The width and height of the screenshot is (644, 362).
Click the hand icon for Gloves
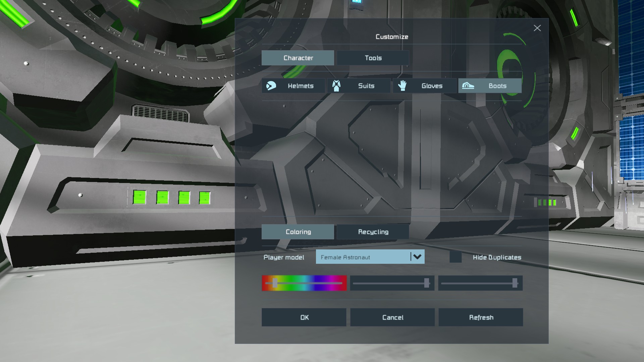click(x=402, y=86)
